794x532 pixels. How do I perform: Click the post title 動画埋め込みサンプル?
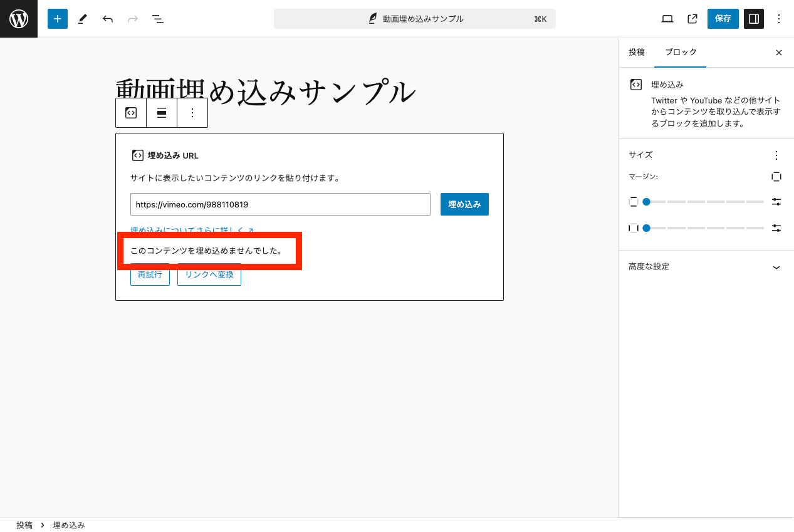pos(266,91)
